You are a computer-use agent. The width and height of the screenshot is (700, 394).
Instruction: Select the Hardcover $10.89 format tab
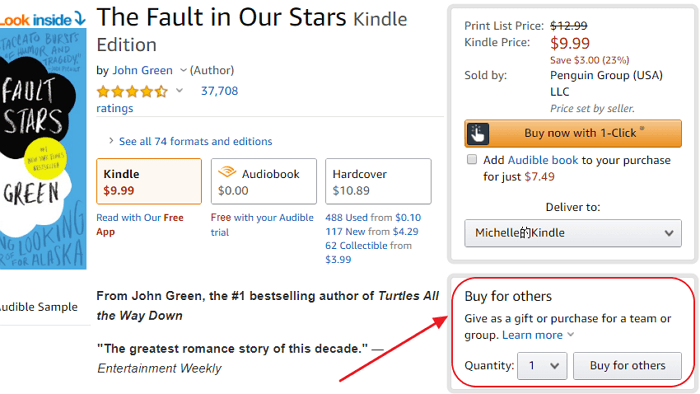tap(378, 182)
